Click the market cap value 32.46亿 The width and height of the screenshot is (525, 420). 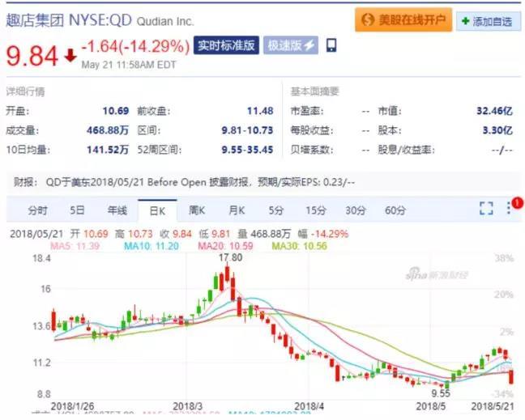coord(494,111)
